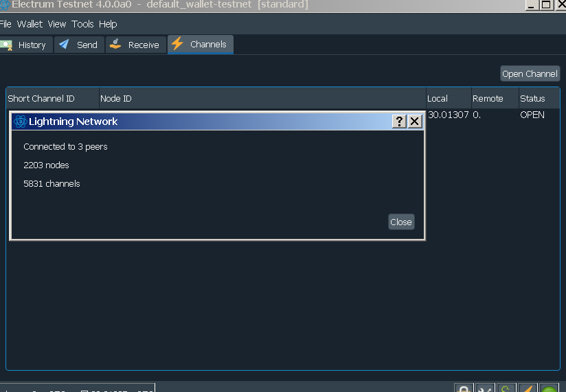
Task: Click the Local column header
Action: [x=449, y=98]
